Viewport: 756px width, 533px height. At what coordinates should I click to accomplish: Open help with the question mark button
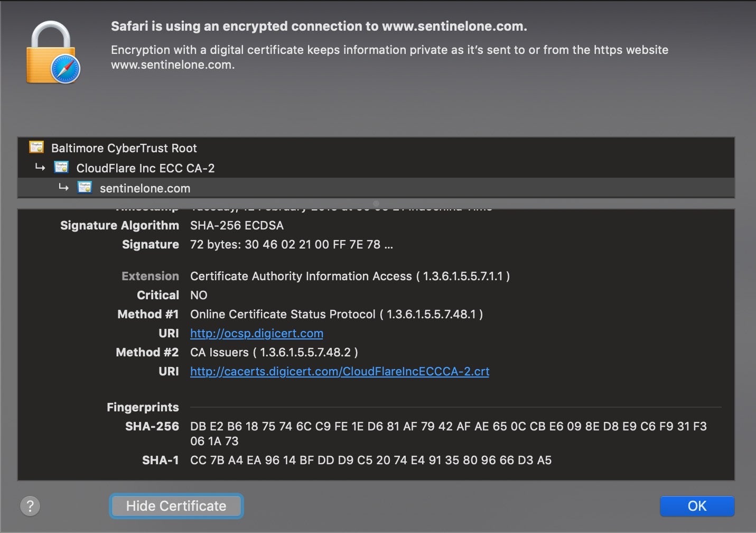30,506
